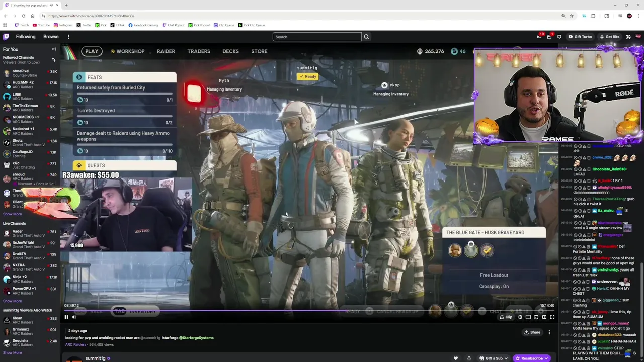The height and width of the screenshot is (362, 644).
Task: Open the Twitch home logo
Action: (x=6, y=37)
